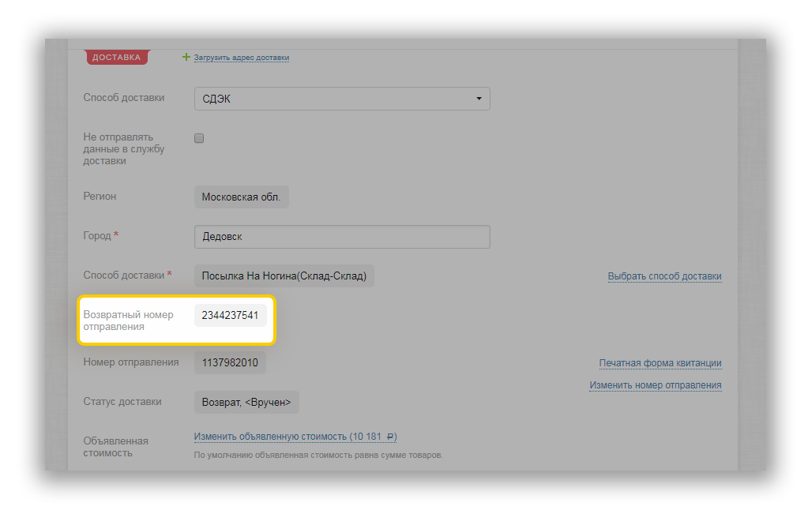Click the delivery status "Возврат, <Вручен>" field
The image size is (812, 510).
click(x=246, y=402)
